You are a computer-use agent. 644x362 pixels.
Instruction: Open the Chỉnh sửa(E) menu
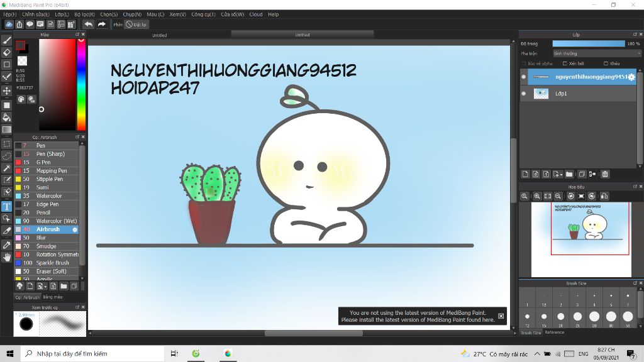click(36, 14)
